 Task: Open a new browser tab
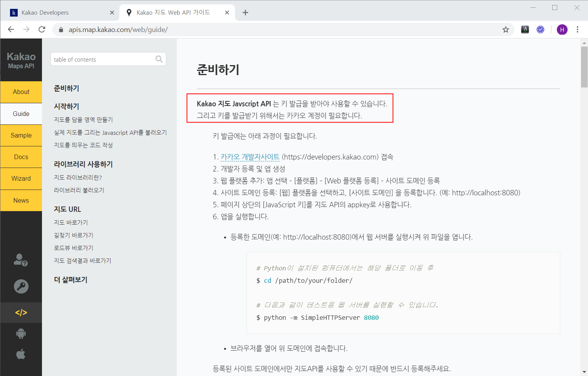245,13
